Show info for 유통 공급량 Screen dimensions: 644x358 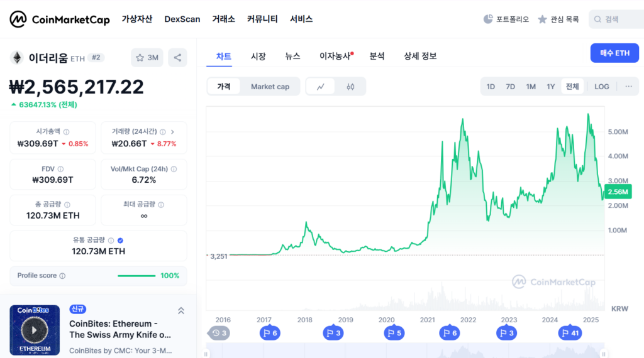coord(111,241)
